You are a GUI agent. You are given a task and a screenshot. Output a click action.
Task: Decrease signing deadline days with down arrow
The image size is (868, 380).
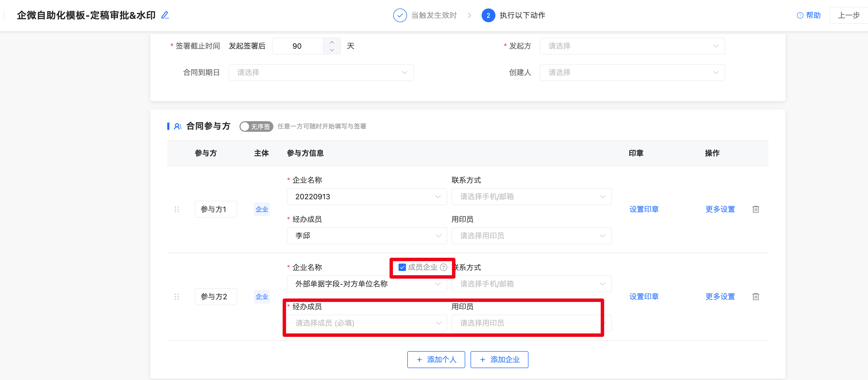[x=332, y=50]
